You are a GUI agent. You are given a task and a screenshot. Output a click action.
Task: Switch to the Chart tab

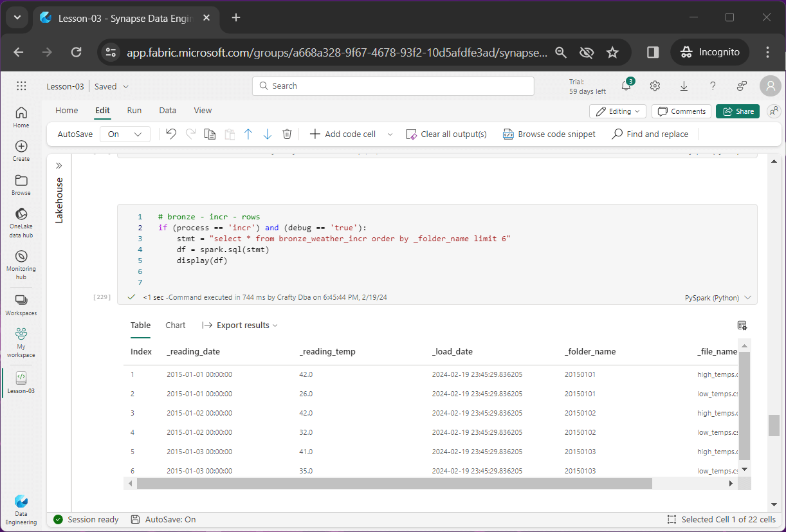coord(175,326)
